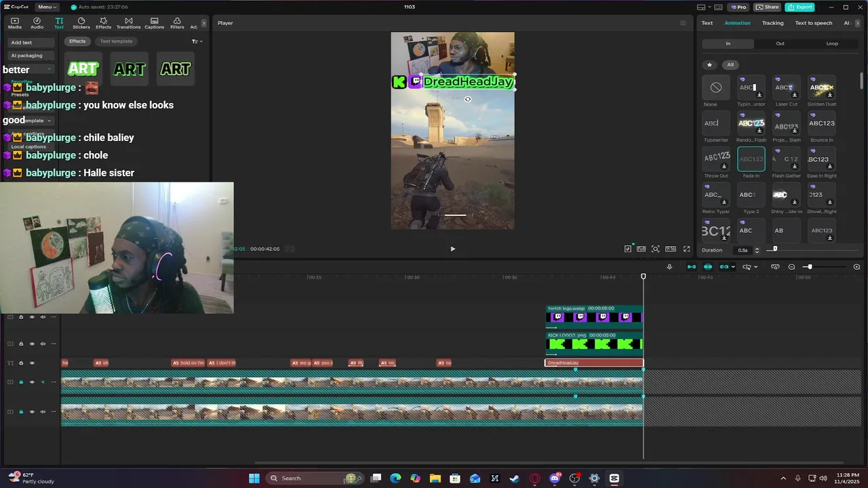The width and height of the screenshot is (868, 488).
Task: Mute the KICK LOGO track
Action: [42, 344]
